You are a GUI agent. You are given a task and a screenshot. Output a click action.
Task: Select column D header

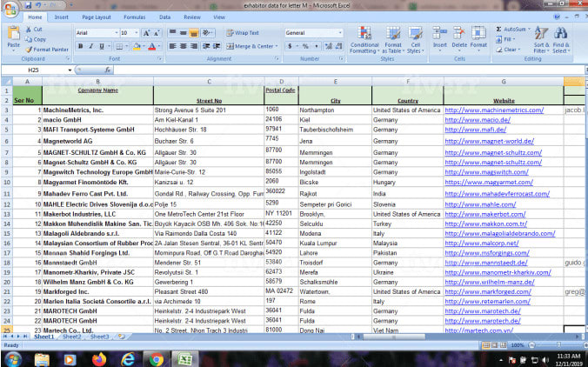click(281, 82)
